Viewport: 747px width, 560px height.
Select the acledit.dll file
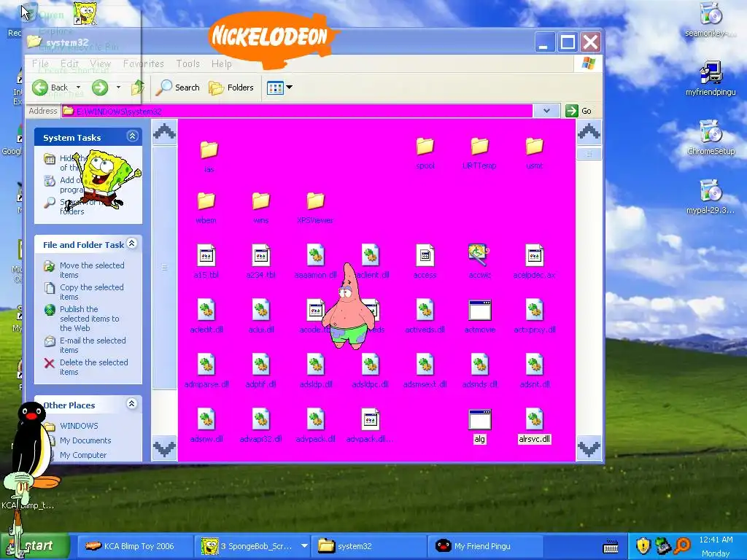click(206, 316)
